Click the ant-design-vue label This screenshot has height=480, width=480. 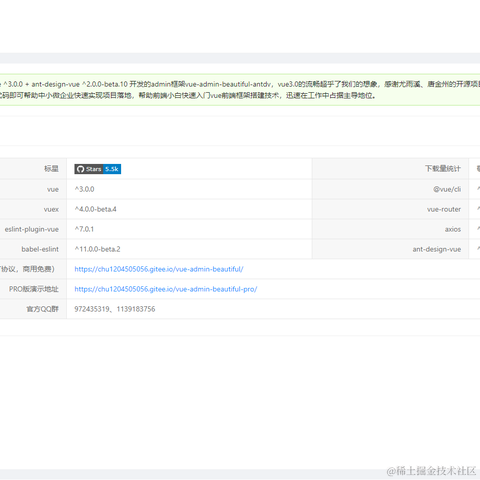[437, 249]
